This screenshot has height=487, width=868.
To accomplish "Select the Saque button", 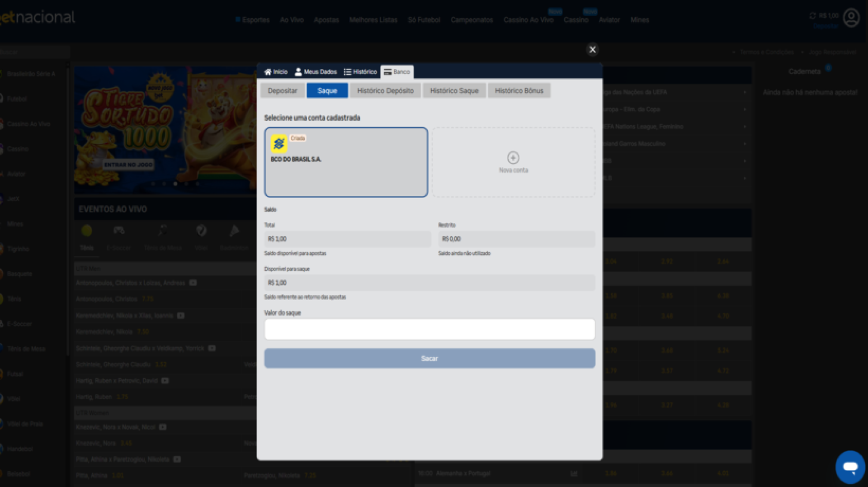I will tap(327, 91).
